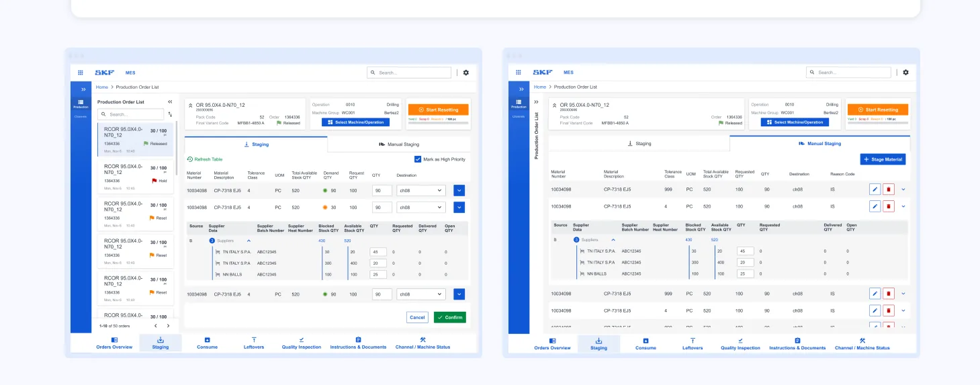The image size is (980, 385).
Task: Open the app grid menu in right window
Action: 519,73
